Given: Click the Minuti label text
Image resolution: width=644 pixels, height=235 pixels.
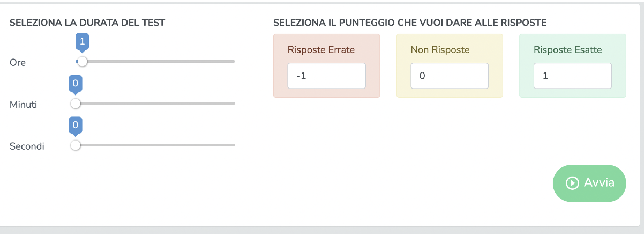Looking at the screenshot, I should [x=23, y=104].
